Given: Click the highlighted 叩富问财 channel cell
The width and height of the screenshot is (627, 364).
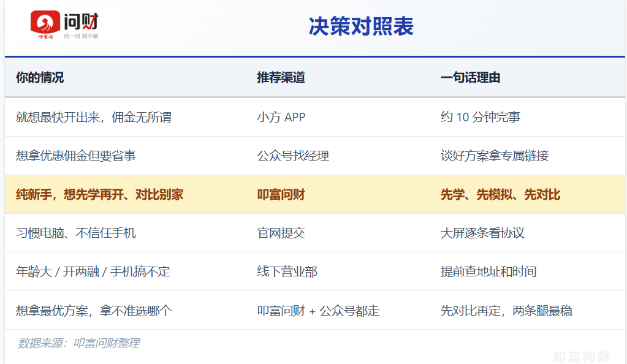Looking at the screenshot, I should [x=281, y=194].
